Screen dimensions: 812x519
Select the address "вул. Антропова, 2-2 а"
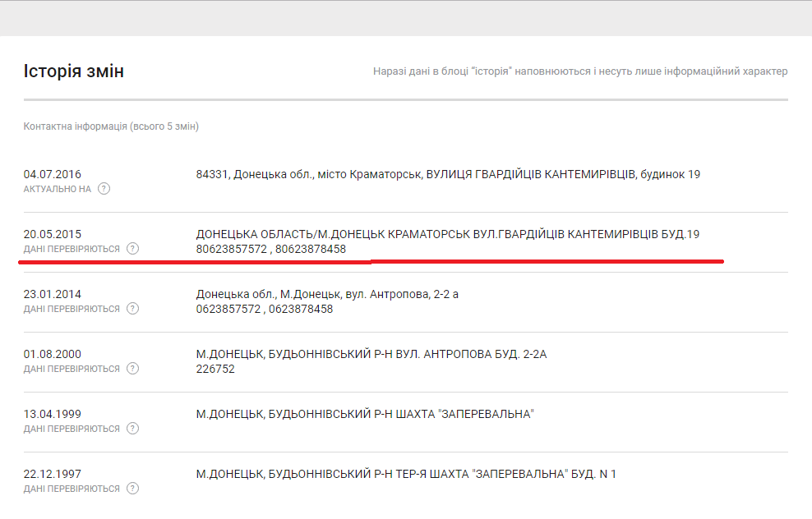point(327,294)
